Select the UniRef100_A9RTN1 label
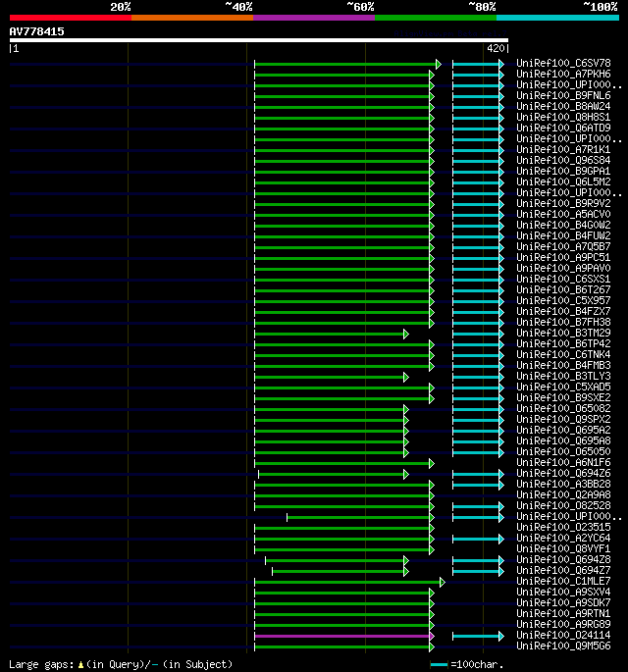628x672 pixels. [x=563, y=613]
